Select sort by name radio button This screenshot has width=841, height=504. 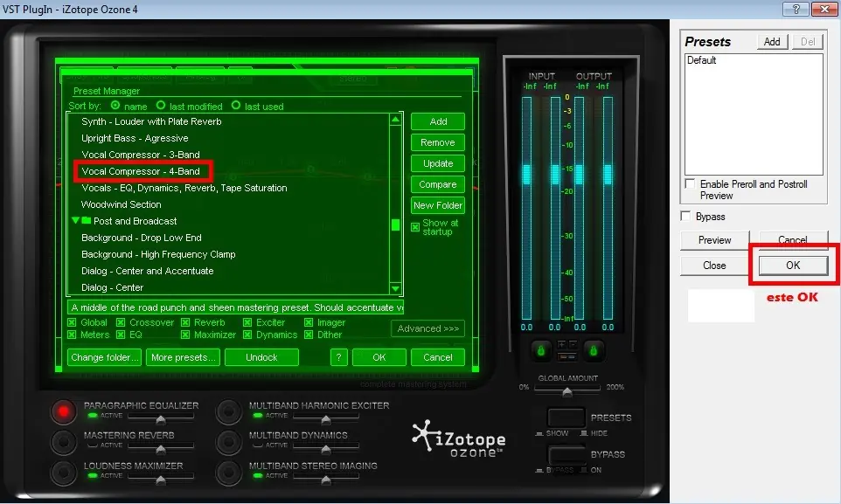pyautogui.click(x=115, y=105)
